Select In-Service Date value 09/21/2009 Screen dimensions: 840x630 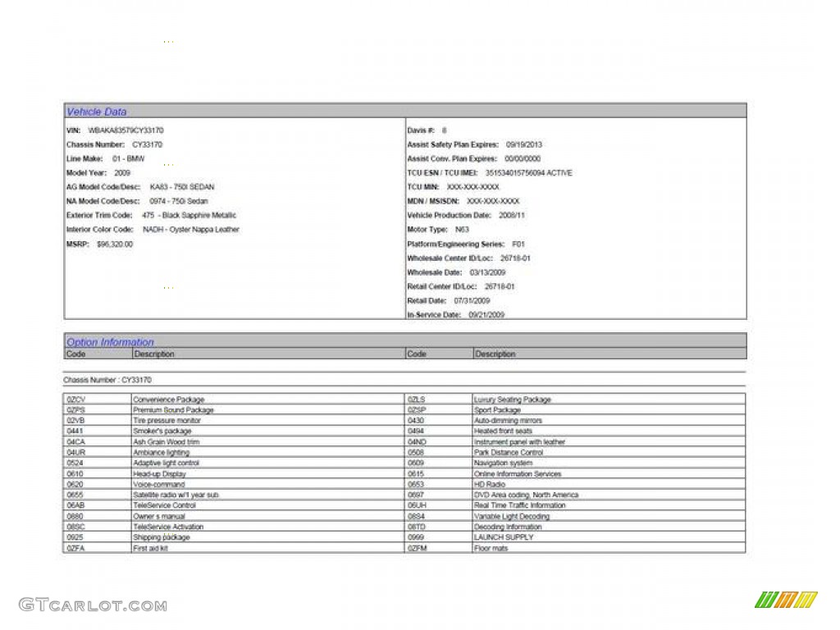pos(486,314)
